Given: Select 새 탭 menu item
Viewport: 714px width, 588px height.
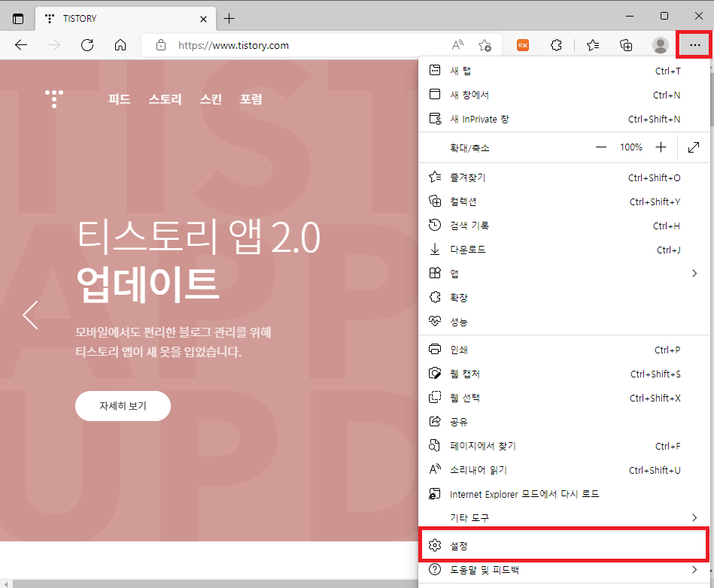Looking at the screenshot, I should point(564,71).
